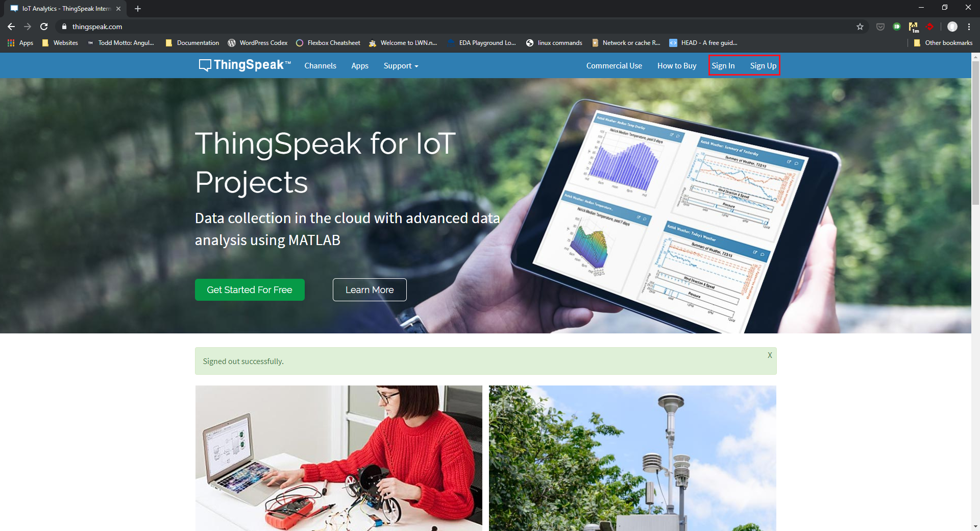Click the Pocket extension icon
980x531 pixels.
[x=880, y=27]
